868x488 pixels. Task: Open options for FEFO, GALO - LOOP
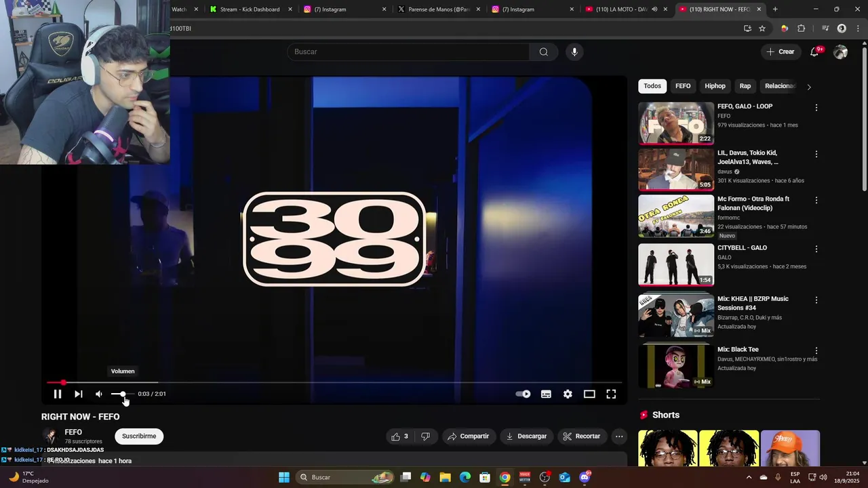pos(816,108)
